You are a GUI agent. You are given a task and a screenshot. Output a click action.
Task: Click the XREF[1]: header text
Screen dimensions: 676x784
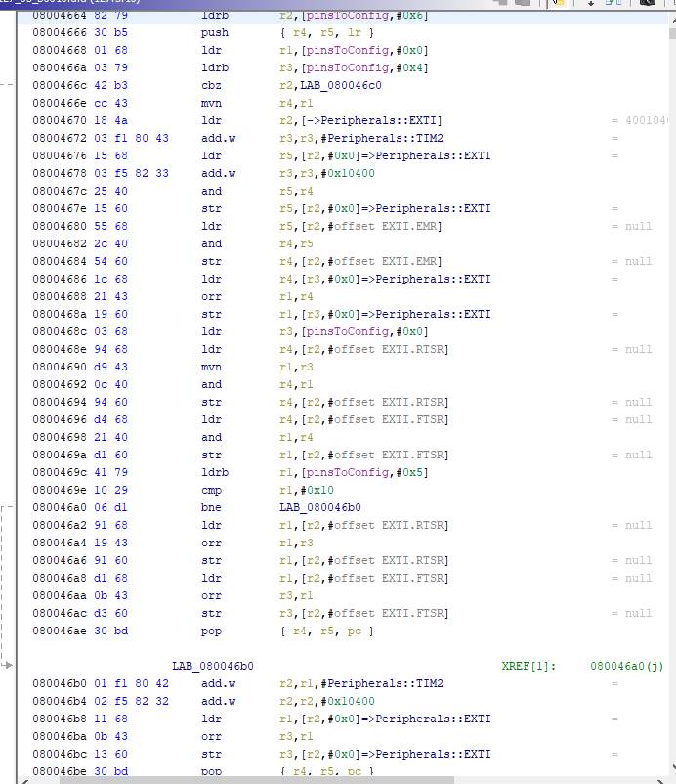click(528, 666)
